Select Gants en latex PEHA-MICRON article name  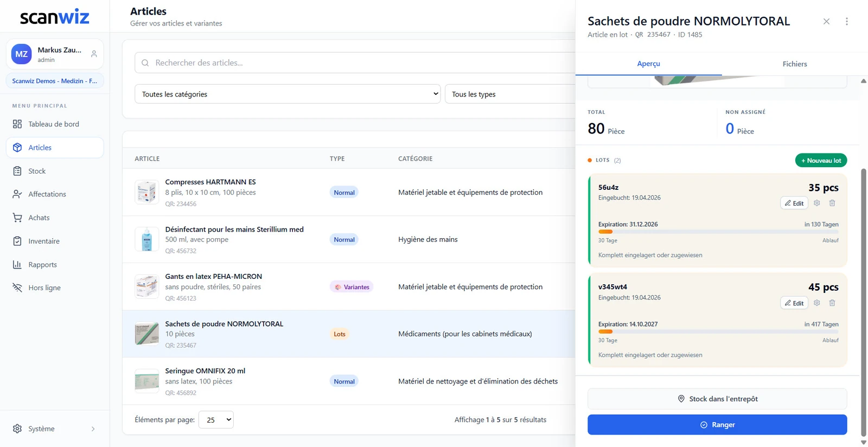click(x=214, y=276)
